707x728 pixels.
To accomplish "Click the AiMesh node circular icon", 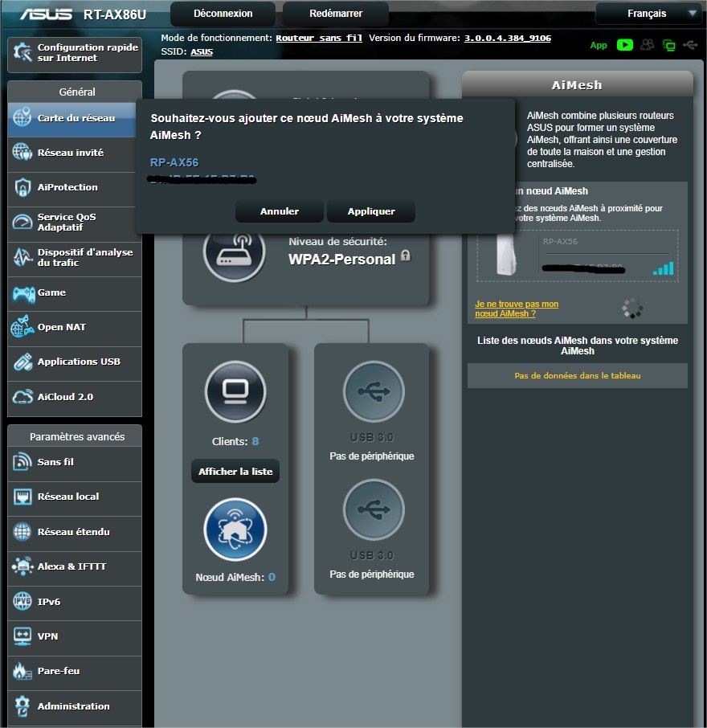I will tap(235, 530).
